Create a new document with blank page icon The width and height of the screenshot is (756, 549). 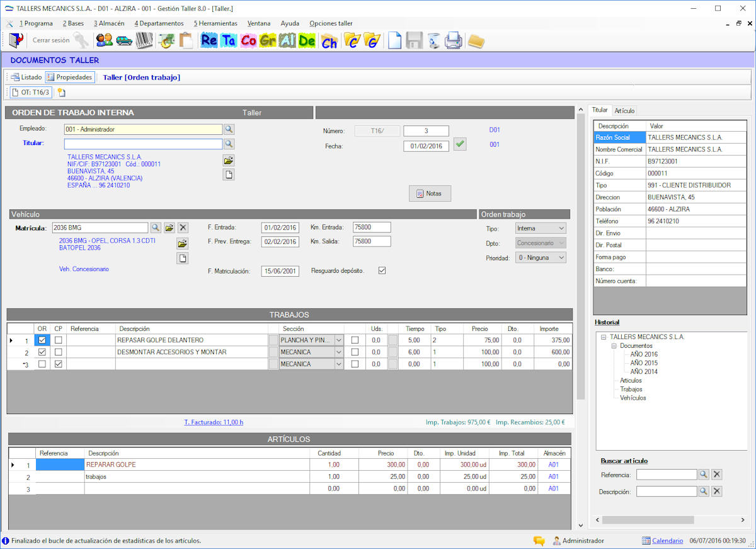(394, 40)
